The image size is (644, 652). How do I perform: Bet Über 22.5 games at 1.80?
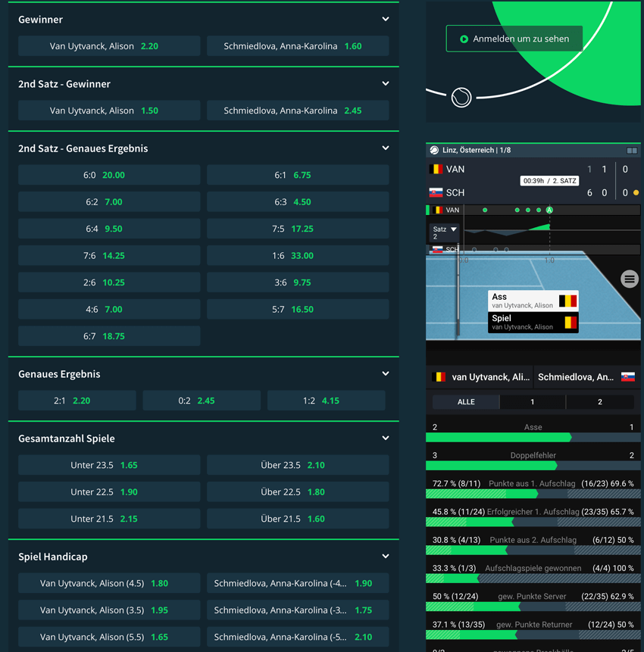click(x=298, y=492)
